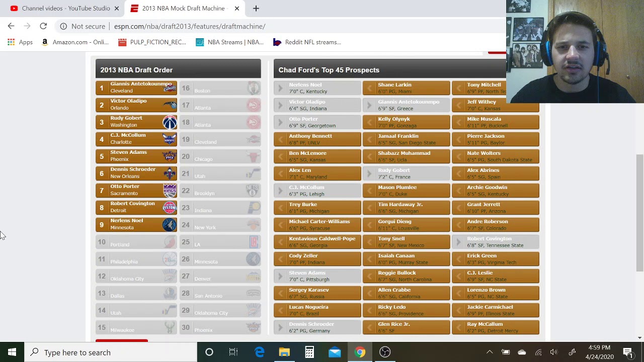Open Microsoft Edge from the taskbar
This screenshot has width=644, height=362.
pos(259,352)
